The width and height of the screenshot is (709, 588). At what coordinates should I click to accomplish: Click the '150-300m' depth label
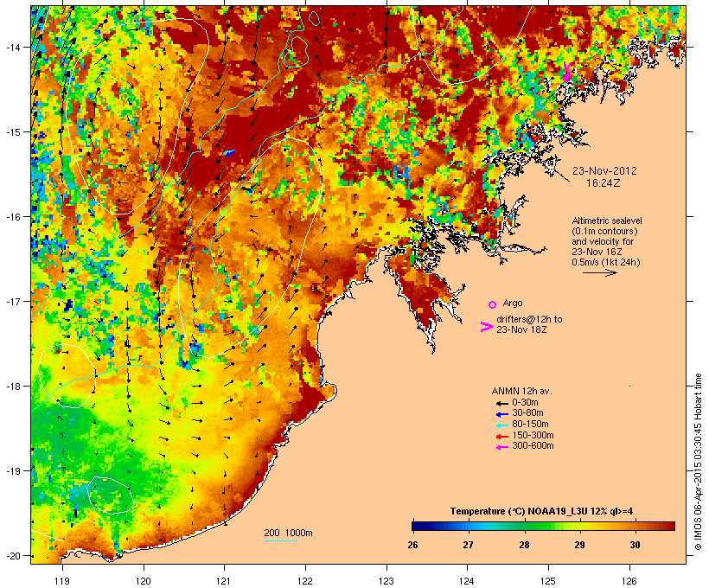(x=533, y=436)
